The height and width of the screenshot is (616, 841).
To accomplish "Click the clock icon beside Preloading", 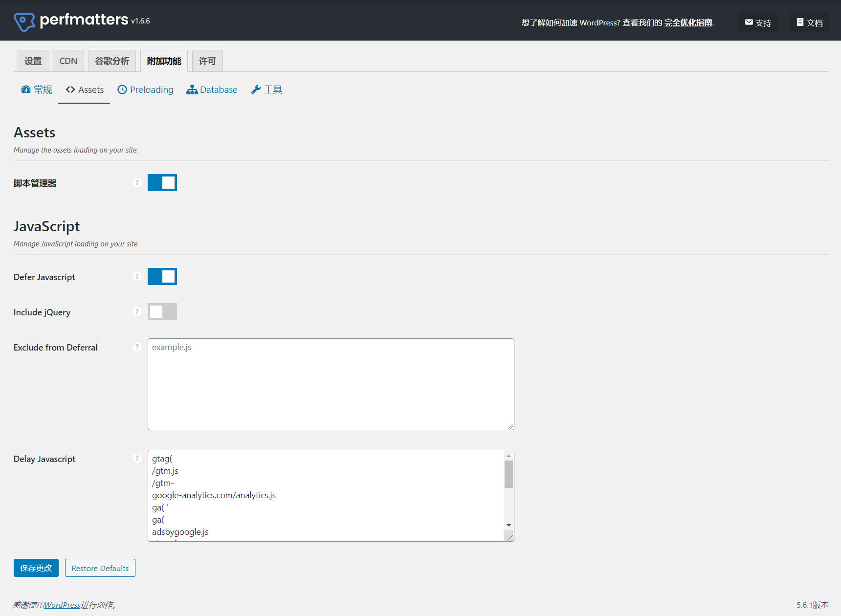I will click(x=122, y=89).
